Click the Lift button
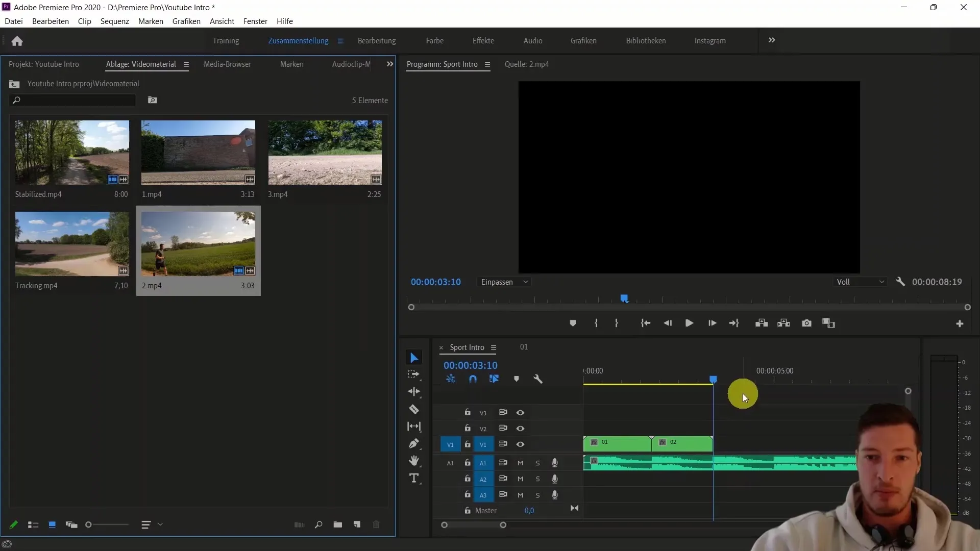 point(762,323)
